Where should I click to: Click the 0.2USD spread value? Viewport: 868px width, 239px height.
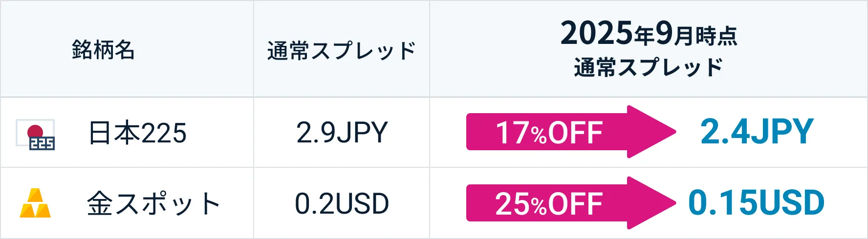pyautogui.click(x=342, y=203)
